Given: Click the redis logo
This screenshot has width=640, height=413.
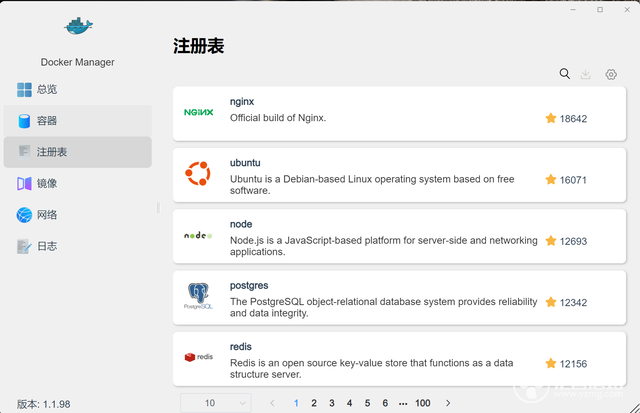Looking at the screenshot, I should (x=199, y=357).
